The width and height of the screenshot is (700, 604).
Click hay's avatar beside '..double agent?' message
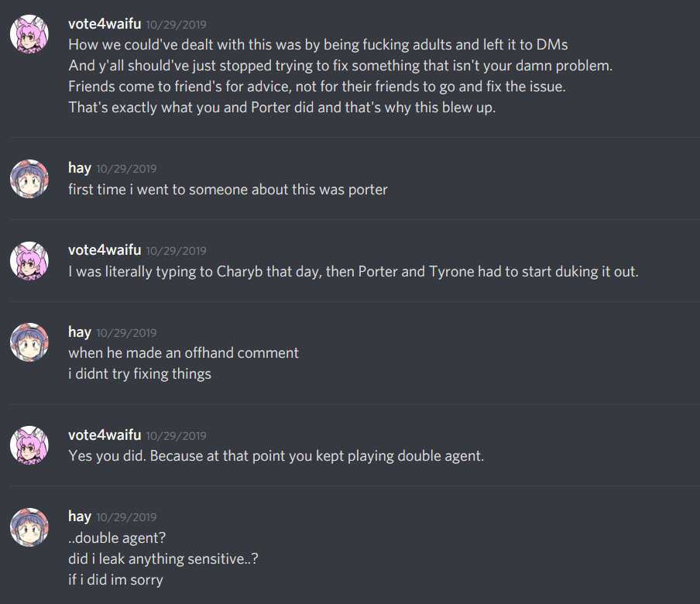click(29, 527)
